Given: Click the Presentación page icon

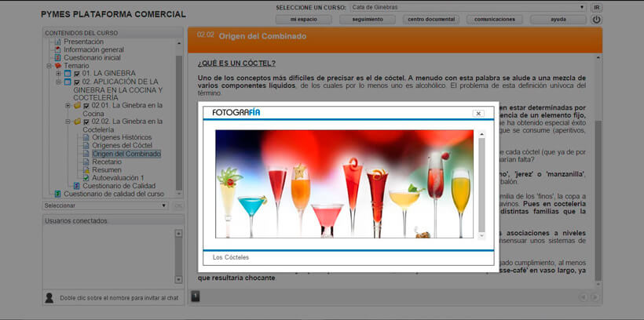Looking at the screenshot, I should [58, 42].
